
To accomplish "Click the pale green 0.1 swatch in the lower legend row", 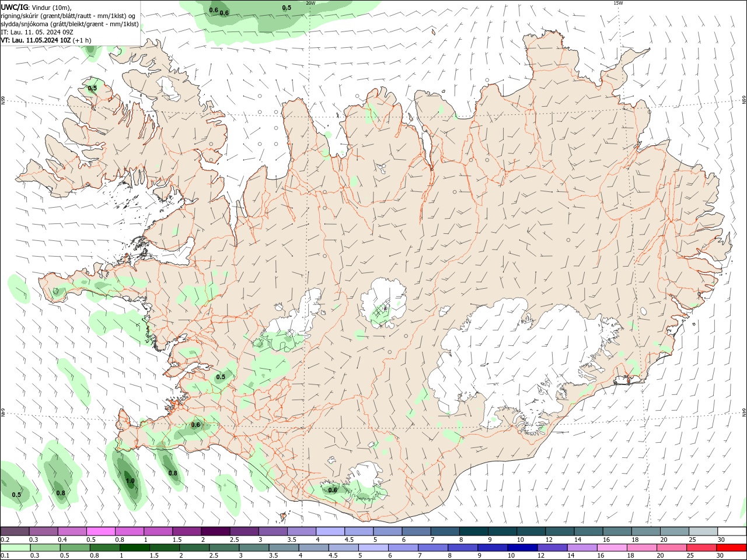I will (x=15, y=548).
